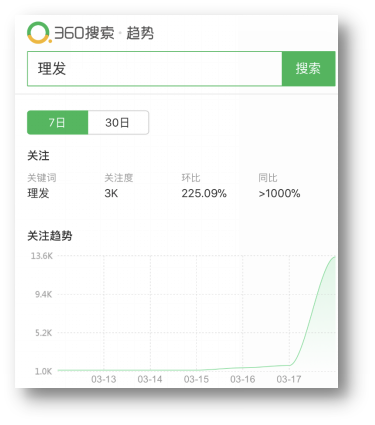This screenshot has height=425, width=375.
Task: Click the 03-17 date axis label
Action: coord(289,379)
